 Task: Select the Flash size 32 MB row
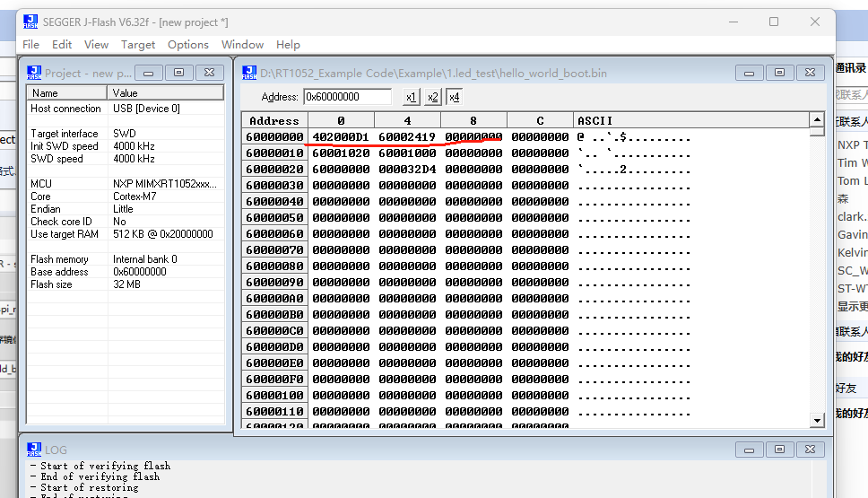126,284
